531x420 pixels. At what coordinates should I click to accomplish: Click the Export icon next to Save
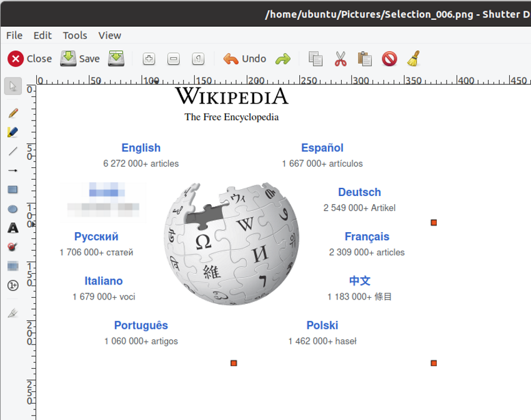point(116,59)
